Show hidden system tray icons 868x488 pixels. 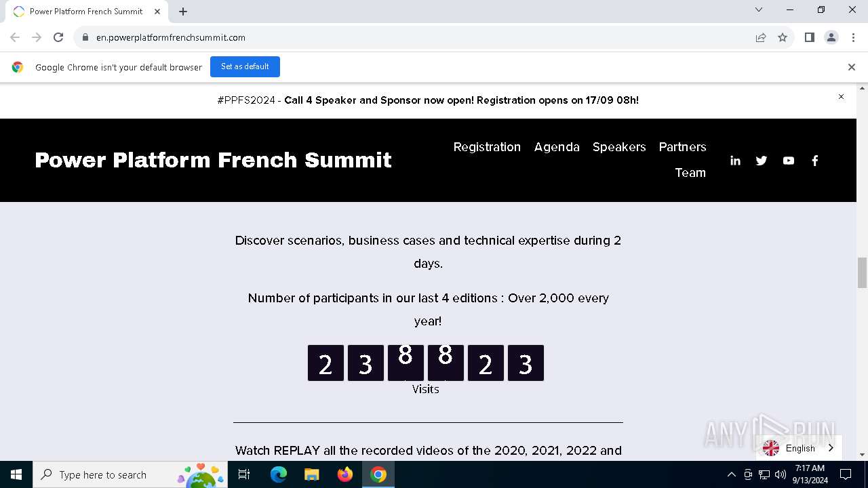[x=731, y=474]
